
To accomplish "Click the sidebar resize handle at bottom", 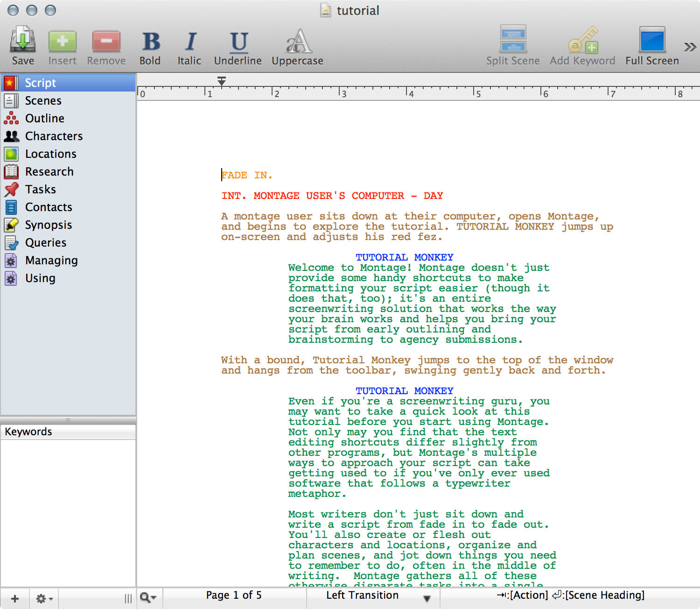I will click(x=128, y=598).
